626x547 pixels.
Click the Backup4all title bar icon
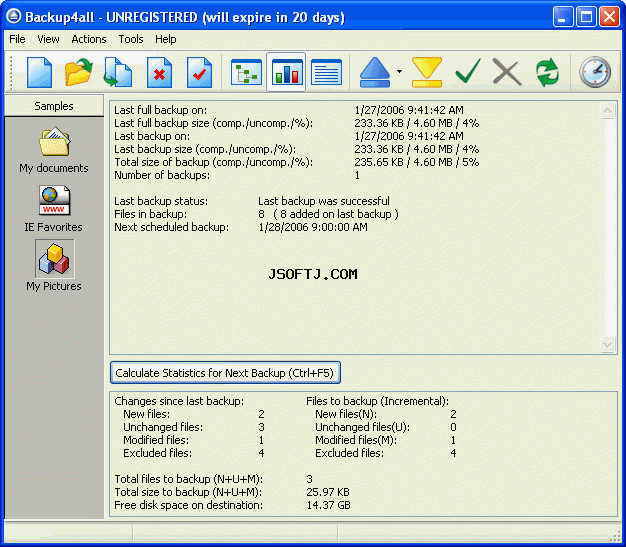tap(14, 17)
